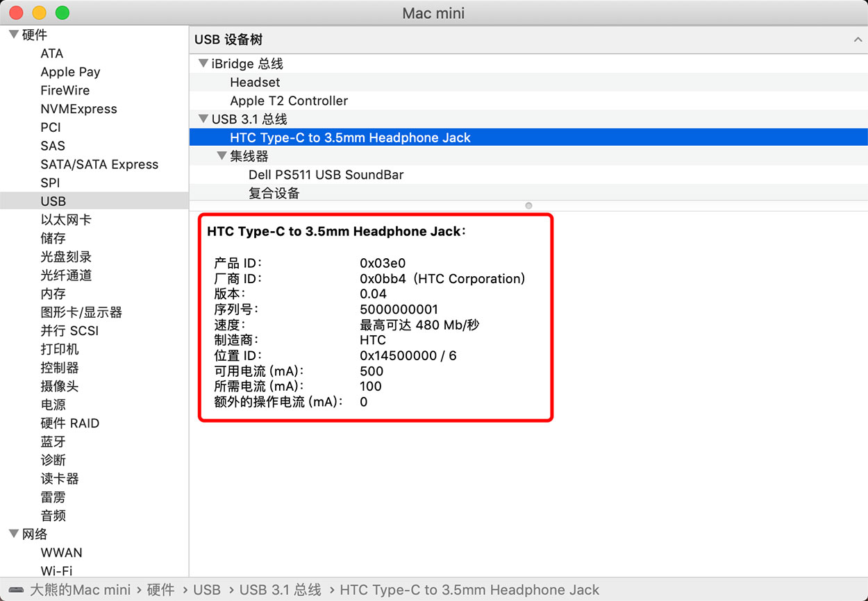The height and width of the screenshot is (601, 868).
Task: Select 以太网卡 in the sidebar
Action: pos(66,220)
